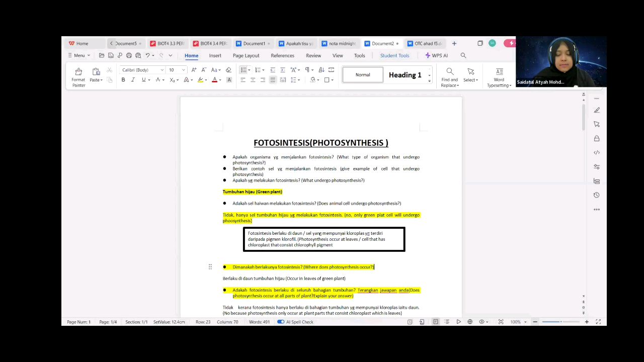Open the font name dropdown Calibri (Body)
The image size is (644, 362).
tap(162, 70)
